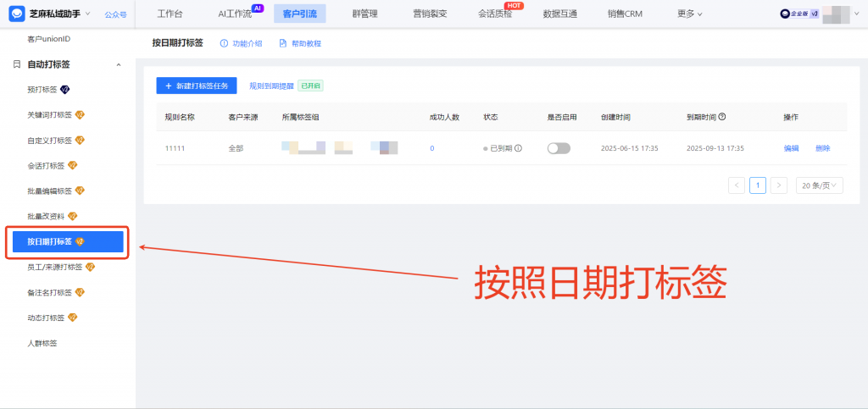
Task: Click page number 1 in pagination
Action: 758,185
